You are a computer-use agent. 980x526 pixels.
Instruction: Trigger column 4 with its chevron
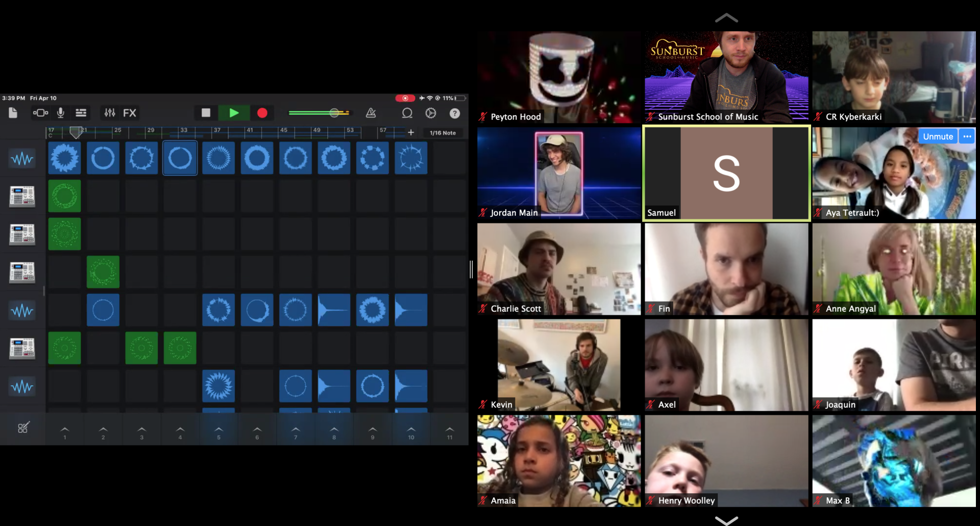click(x=180, y=432)
